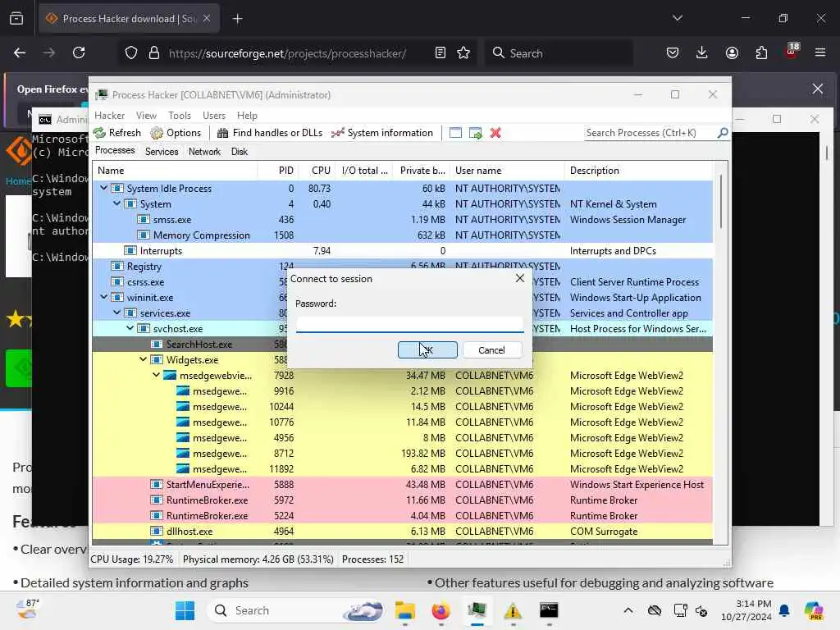Click the find window and thread icon

coord(475,133)
